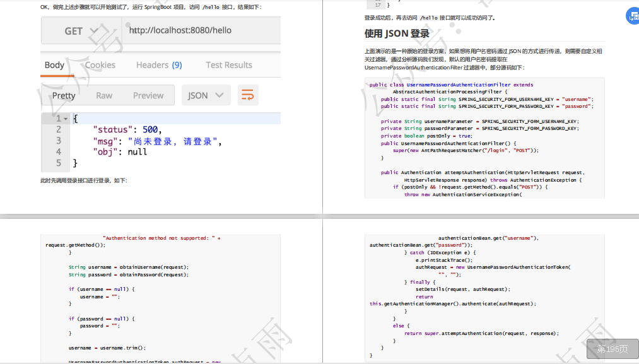Screen dimensions: 639x364
Task: Click the line 'public class UsernamePasswordAuthenticationFilter extends'
Action: tap(451, 85)
